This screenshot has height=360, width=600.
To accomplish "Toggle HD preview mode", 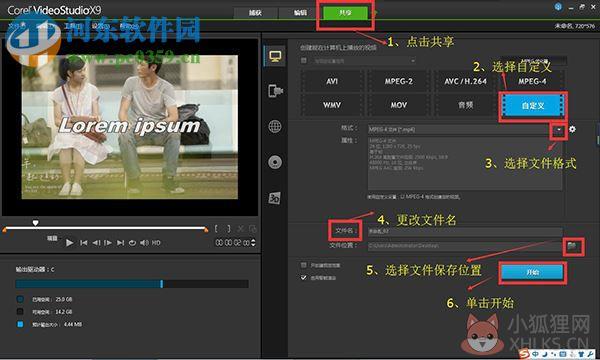I will pos(156,243).
